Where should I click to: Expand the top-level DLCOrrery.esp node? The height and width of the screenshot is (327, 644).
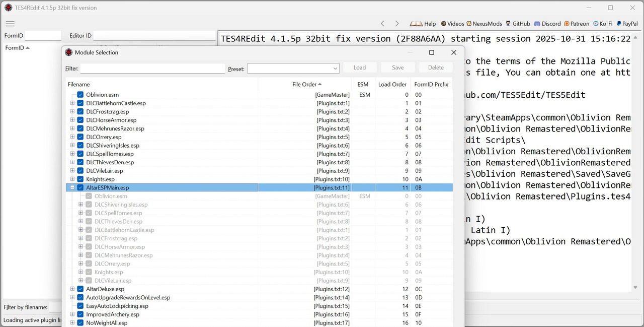[x=72, y=137]
